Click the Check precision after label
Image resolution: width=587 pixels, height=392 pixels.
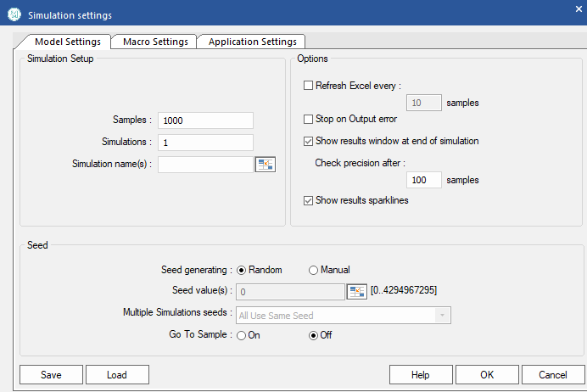pos(360,163)
